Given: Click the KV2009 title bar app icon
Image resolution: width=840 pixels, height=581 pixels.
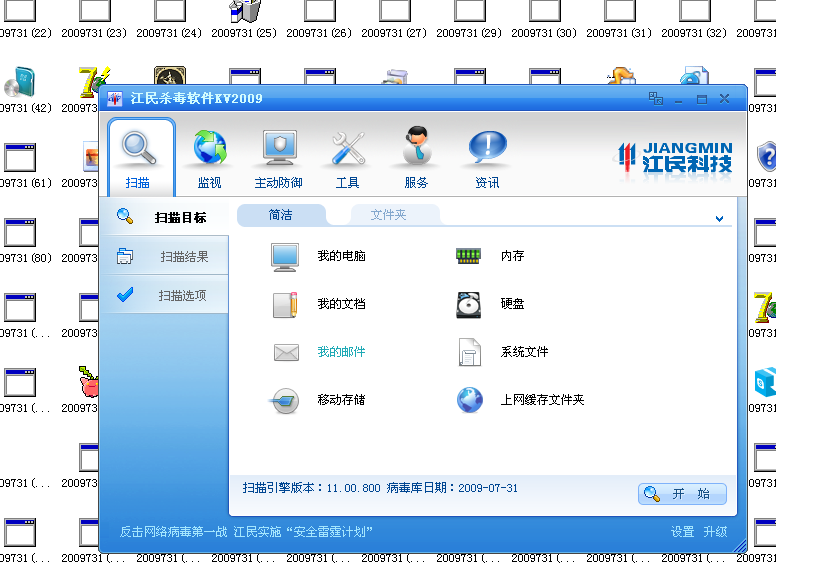Looking at the screenshot, I should click(x=115, y=99).
